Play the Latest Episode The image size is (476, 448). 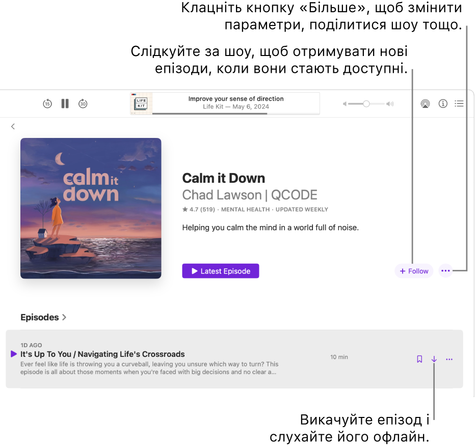pos(221,271)
